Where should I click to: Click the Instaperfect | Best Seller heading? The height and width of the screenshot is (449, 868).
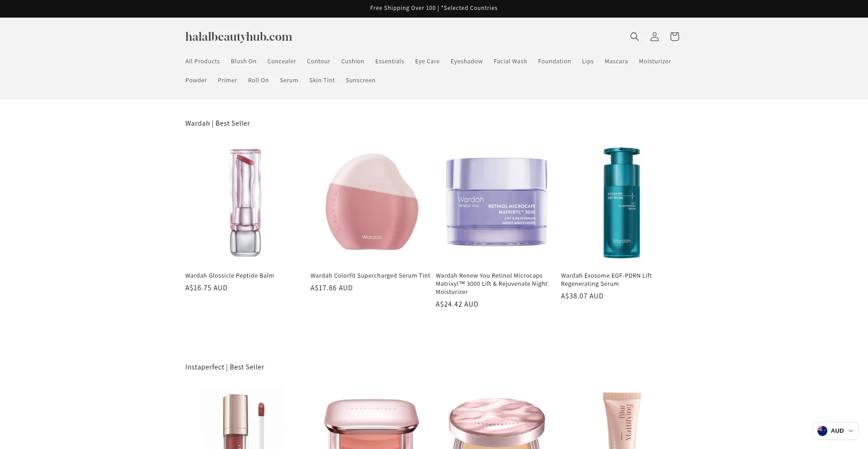(x=225, y=367)
